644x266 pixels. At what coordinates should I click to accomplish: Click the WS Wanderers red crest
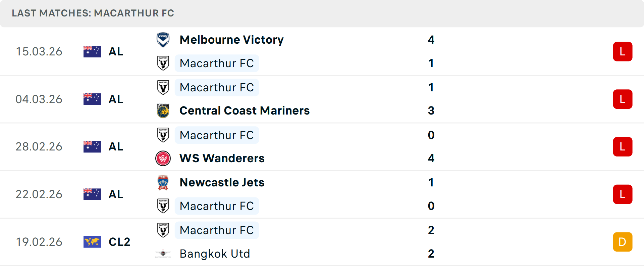[163, 158]
